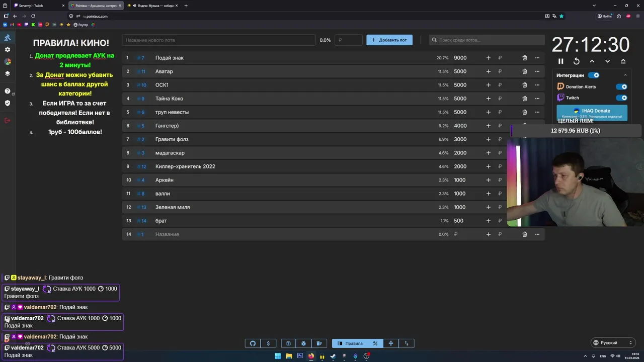The height and width of the screenshot is (362, 644).
Task: Search in Поиск среди лотов field
Action: (x=487, y=40)
